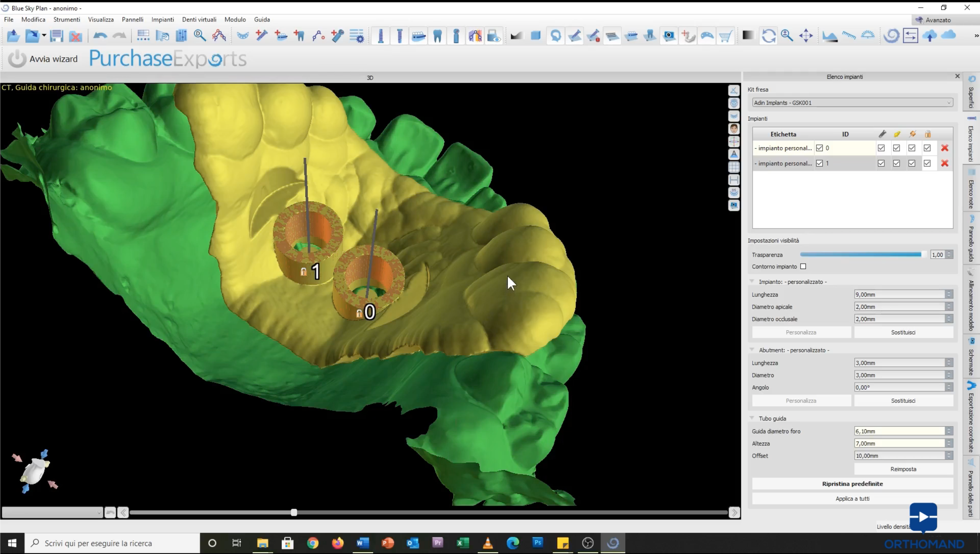Click the save project floppy disk icon
This screenshot has height=554, width=980.
point(57,36)
